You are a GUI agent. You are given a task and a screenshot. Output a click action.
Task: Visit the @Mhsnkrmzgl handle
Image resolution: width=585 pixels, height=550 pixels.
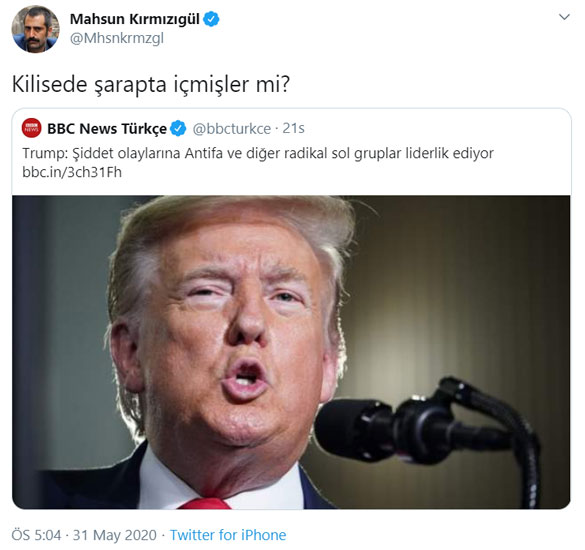click(x=117, y=38)
